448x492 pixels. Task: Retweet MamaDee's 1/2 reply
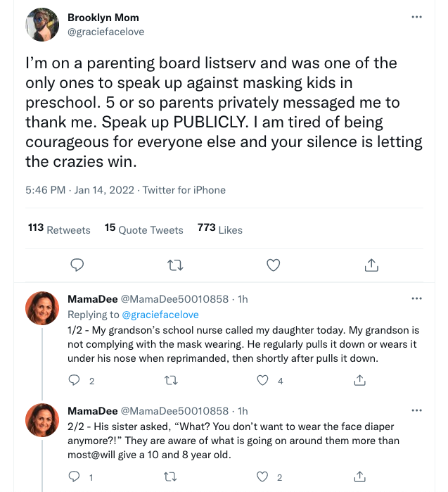coord(169,380)
